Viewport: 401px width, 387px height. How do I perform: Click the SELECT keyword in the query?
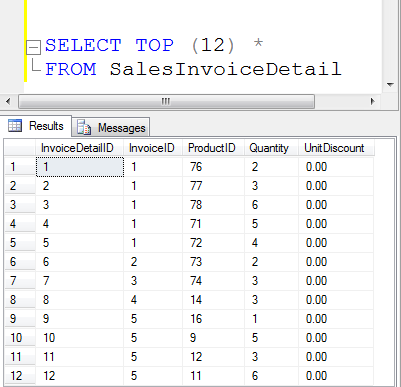point(83,45)
